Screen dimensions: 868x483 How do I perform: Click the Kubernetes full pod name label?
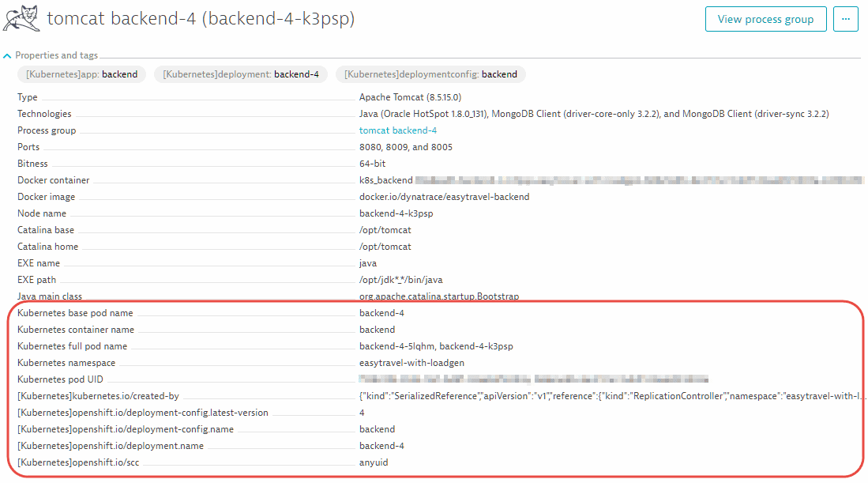tap(72, 346)
